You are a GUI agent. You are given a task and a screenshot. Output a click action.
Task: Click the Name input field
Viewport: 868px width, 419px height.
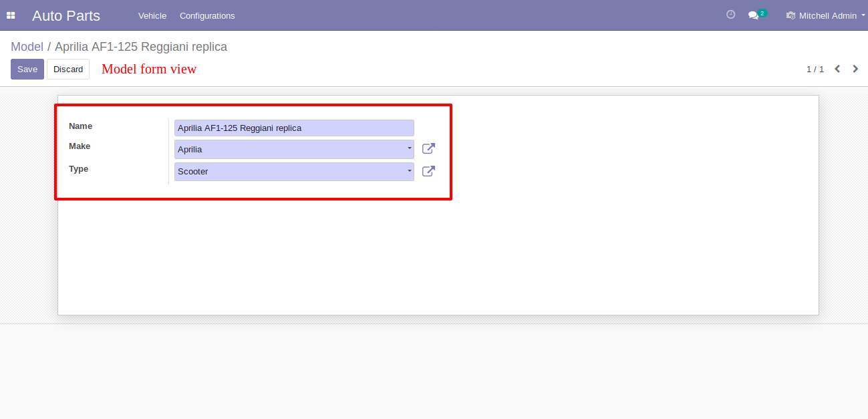click(294, 128)
